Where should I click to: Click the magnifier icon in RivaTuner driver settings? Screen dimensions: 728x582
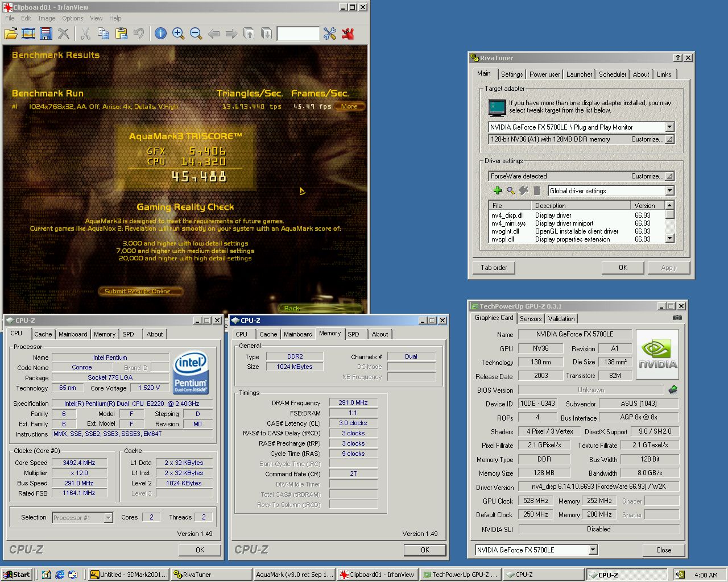tap(511, 190)
